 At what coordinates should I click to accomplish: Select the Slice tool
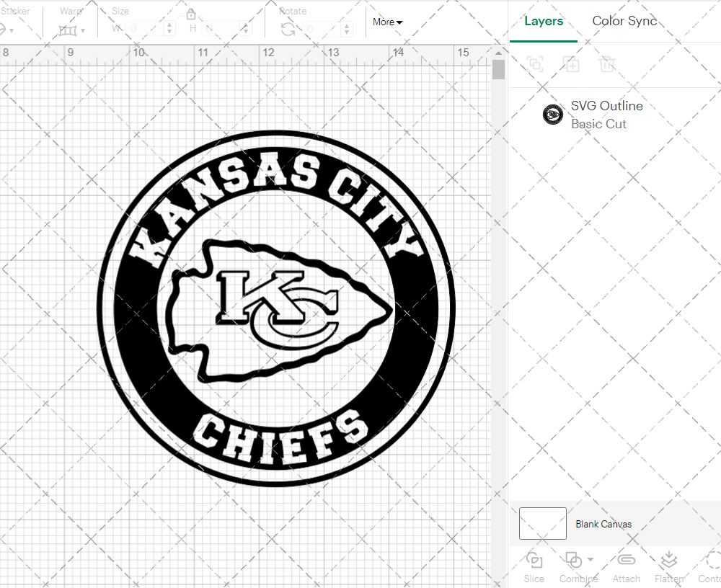pyautogui.click(x=534, y=567)
